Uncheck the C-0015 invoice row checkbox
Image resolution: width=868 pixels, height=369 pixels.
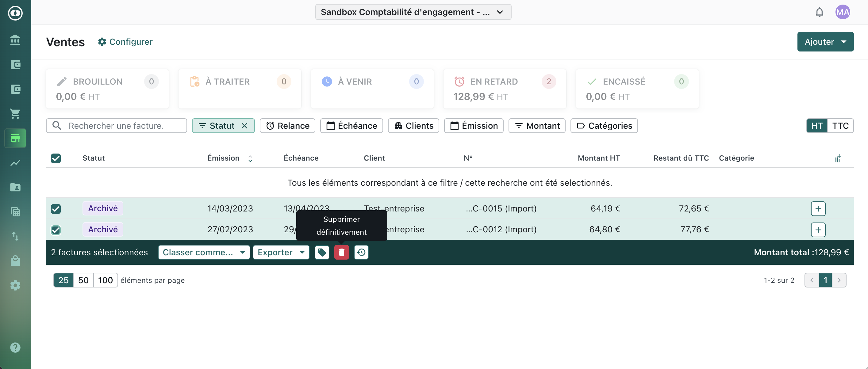56,209
